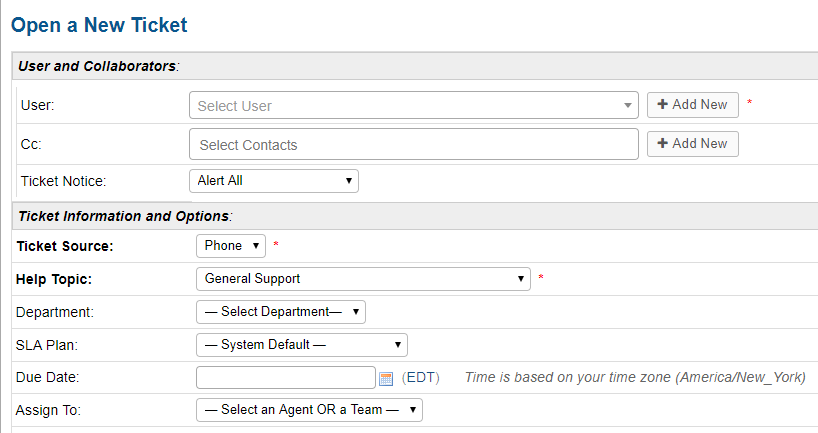Image resolution: width=818 pixels, height=433 pixels.
Task: Click the Select User dropdown arrow
Action: tap(627, 105)
